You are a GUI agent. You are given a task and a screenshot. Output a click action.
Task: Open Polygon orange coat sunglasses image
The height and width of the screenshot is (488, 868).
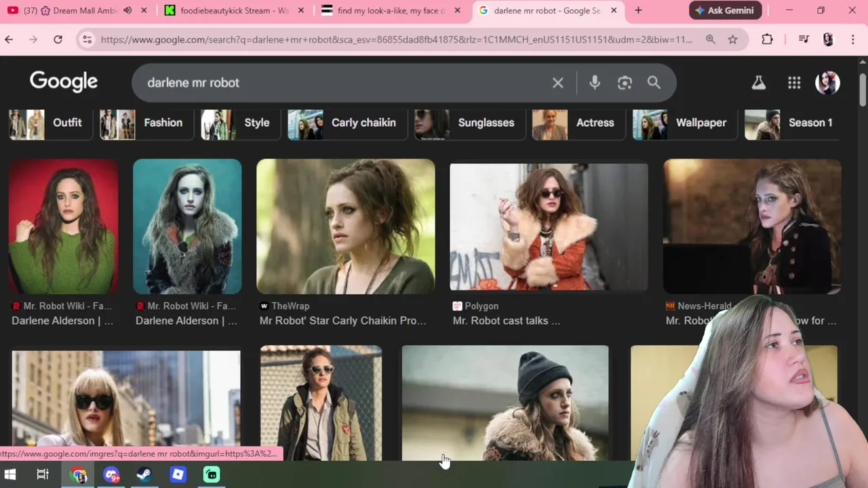click(x=549, y=227)
